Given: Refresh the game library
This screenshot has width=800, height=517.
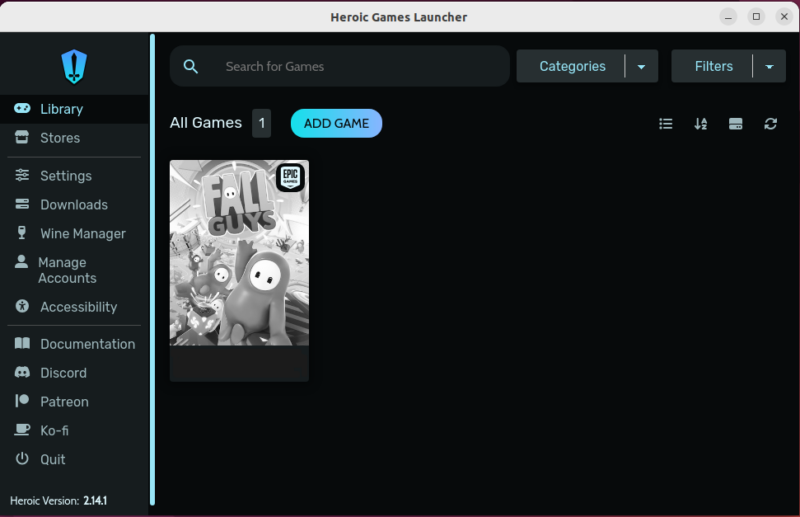Looking at the screenshot, I should 770,124.
